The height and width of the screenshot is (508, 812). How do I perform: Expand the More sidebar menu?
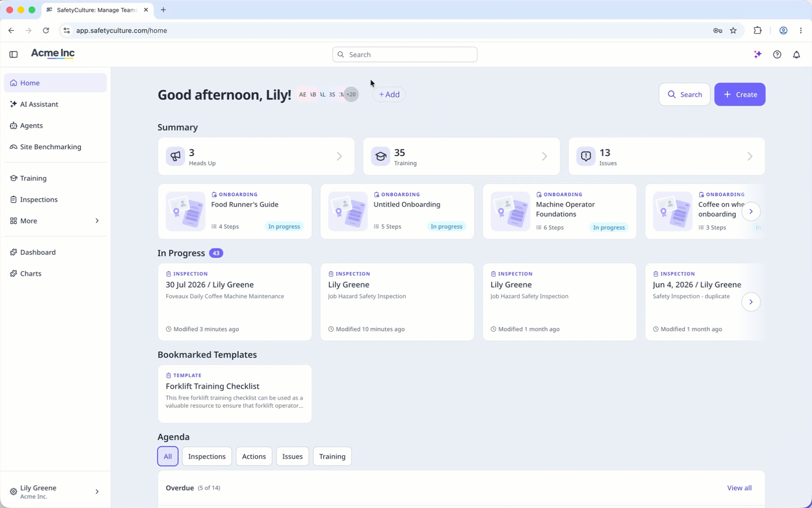tap(55, 221)
